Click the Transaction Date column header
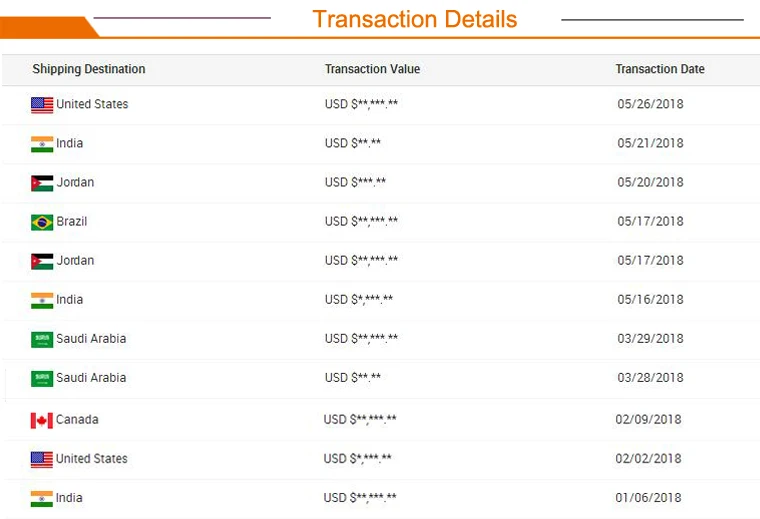Screen dimensions: 760x519 click(x=660, y=69)
